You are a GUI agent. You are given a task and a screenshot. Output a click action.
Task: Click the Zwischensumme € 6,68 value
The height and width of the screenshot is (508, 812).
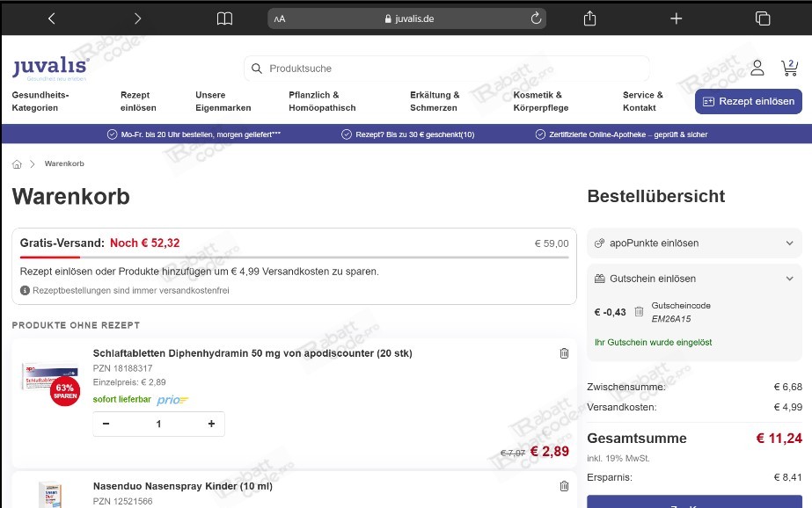click(787, 387)
